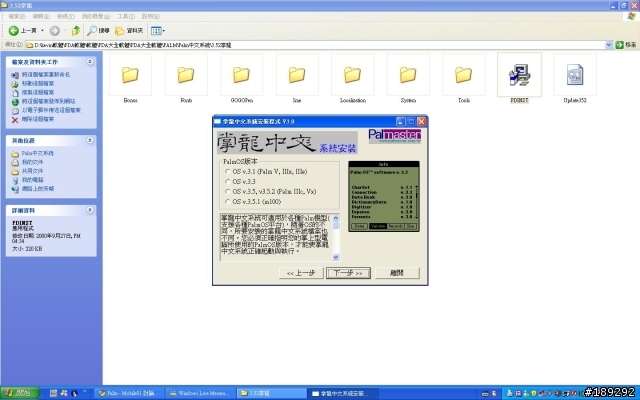640x400 pixels.
Task: Click the Messenger quick launch icon
Action: (64, 393)
